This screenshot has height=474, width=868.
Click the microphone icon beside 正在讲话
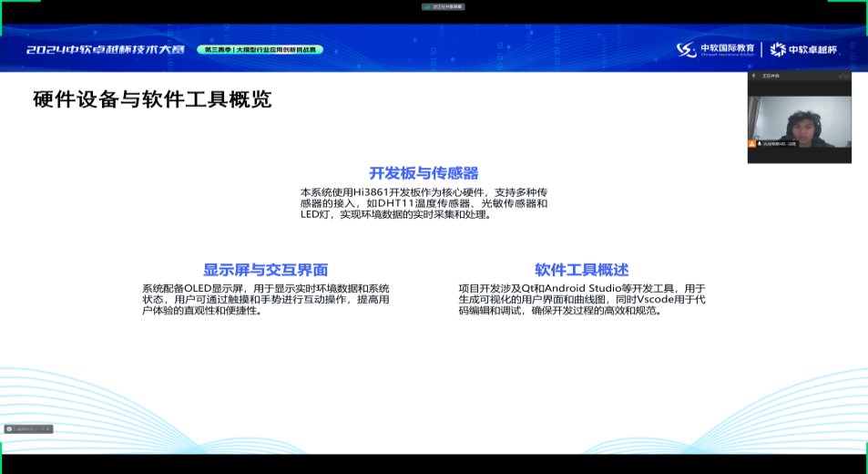coord(752,77)
